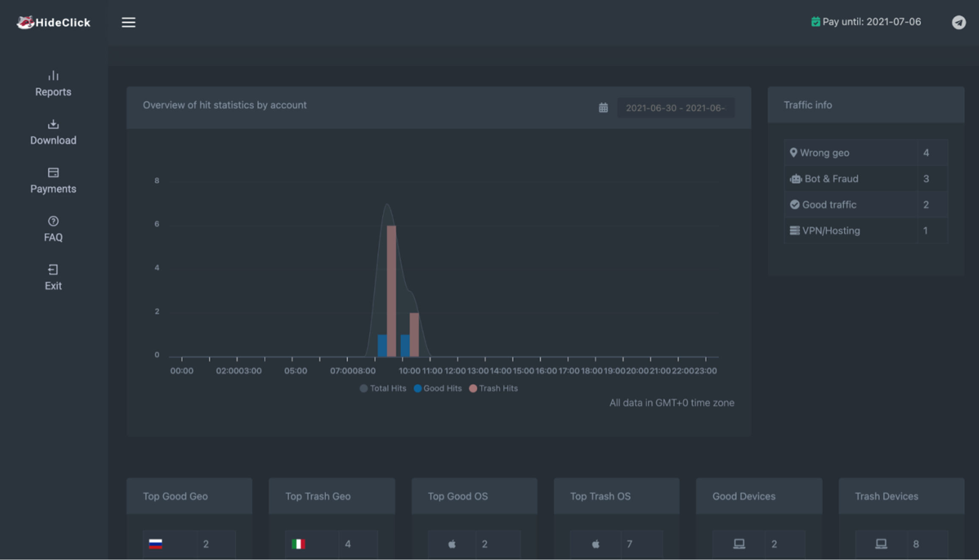
Task: Click the Exit icon
Action: coord(53,269)
